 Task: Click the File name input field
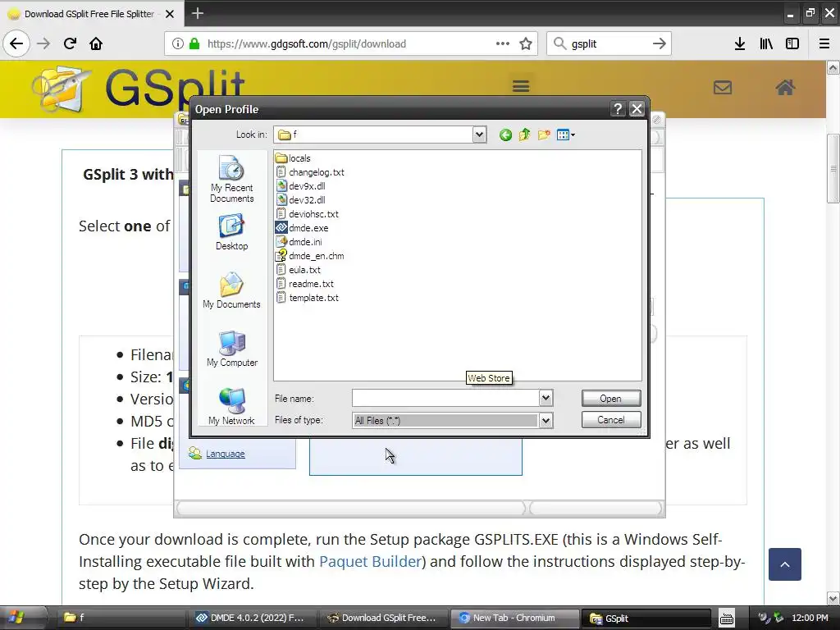pyautogui.click(x=445, y=398)
